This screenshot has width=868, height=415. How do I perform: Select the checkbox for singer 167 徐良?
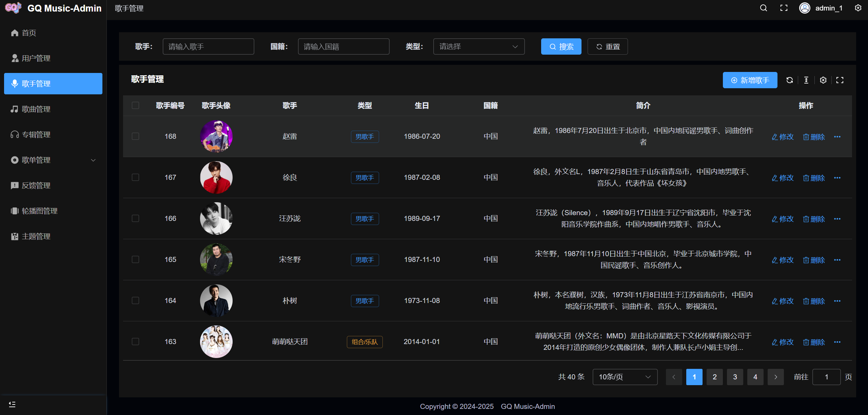click(135, 177)
